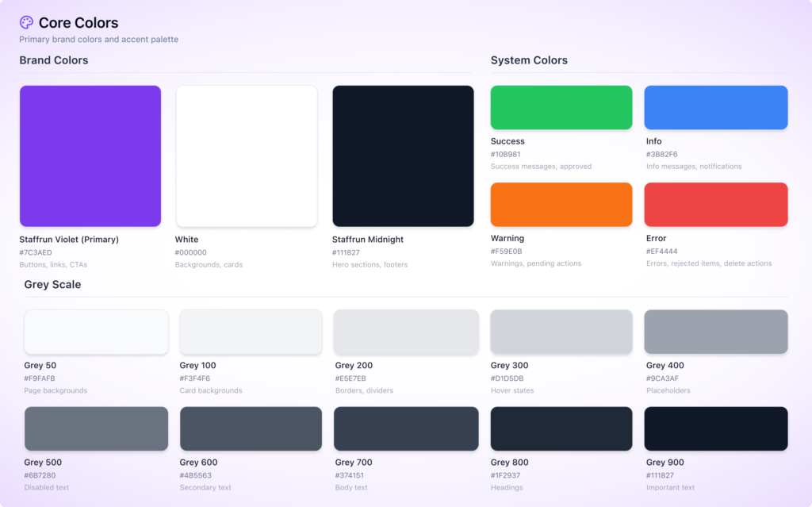Click the palette icon beside Core Colors
Image resolution: width=812 pixels, height=507 pixels.
click(26, 23)
